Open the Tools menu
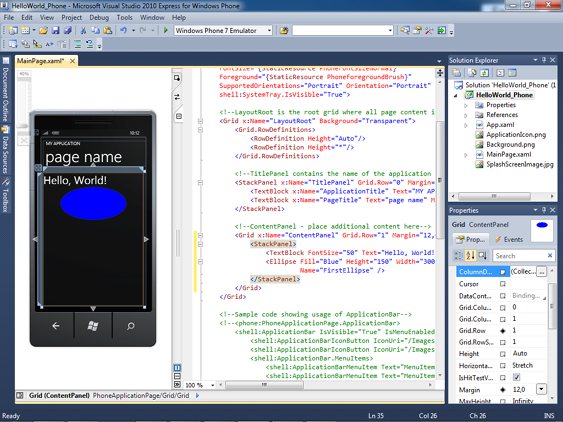Viewport: 563px width, 422px height. point(124,17)
